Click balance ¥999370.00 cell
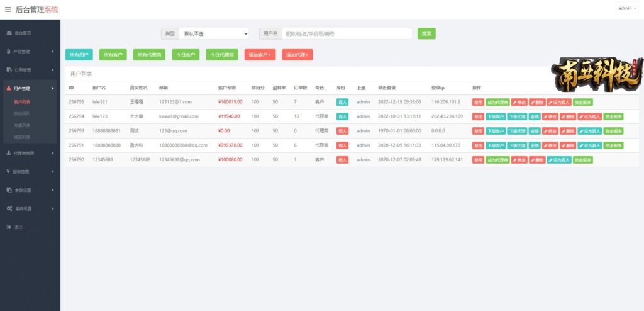 point(230,145)
